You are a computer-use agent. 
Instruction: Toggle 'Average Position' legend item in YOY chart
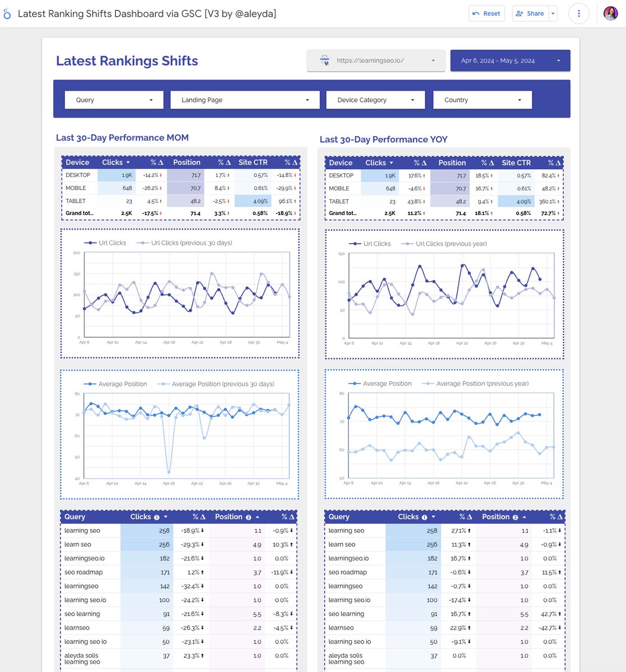(x=380, y=384)
